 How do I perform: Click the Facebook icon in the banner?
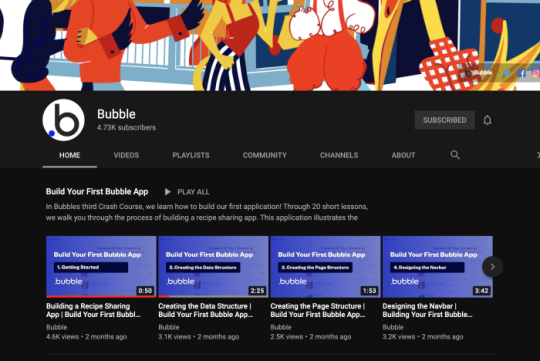coord(521,73)
